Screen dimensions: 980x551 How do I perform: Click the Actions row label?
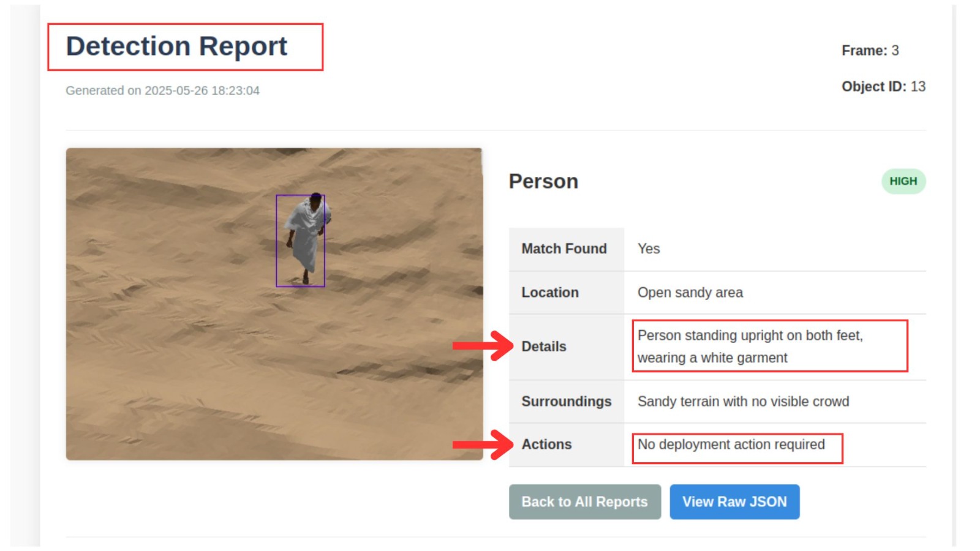(x=546, y=444)
